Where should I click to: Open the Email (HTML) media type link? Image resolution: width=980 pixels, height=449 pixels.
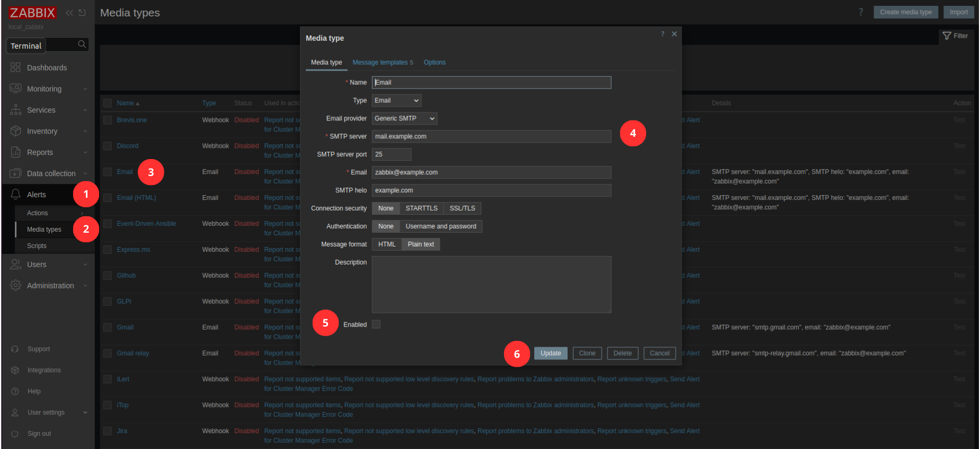click(136, 198)
